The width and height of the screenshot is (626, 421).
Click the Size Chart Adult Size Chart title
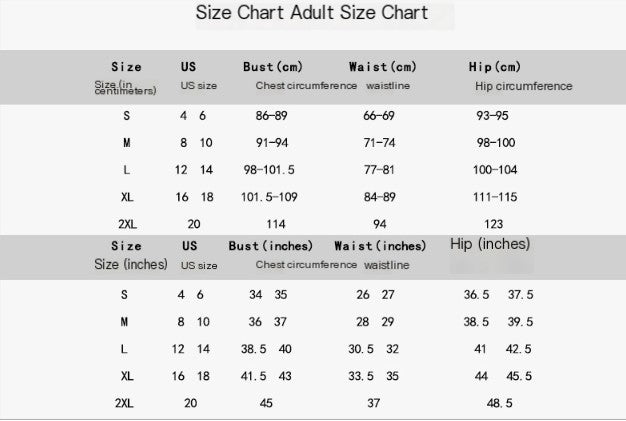pyautogui.click(x=312, y=13)
